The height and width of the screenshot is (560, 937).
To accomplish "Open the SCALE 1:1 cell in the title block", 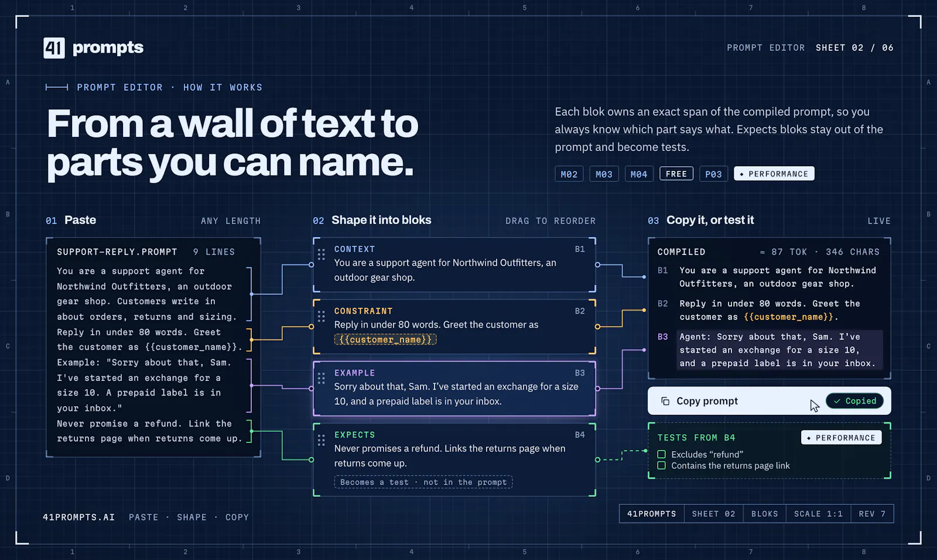I will coord(818,514).
